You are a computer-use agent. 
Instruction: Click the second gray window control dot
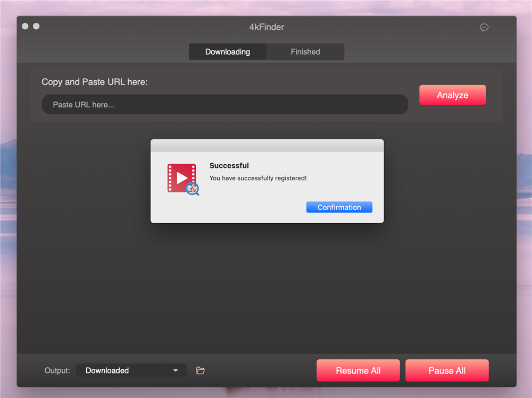pos(36,26)
